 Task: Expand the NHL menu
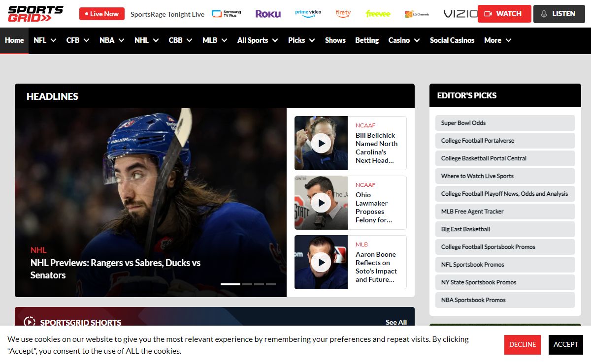click(146, 40)
